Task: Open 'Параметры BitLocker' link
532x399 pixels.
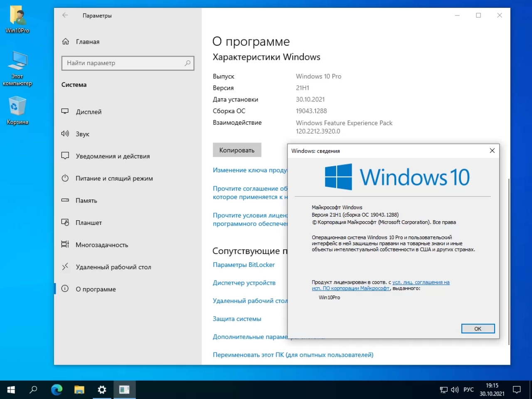Action: pos(244,265)
